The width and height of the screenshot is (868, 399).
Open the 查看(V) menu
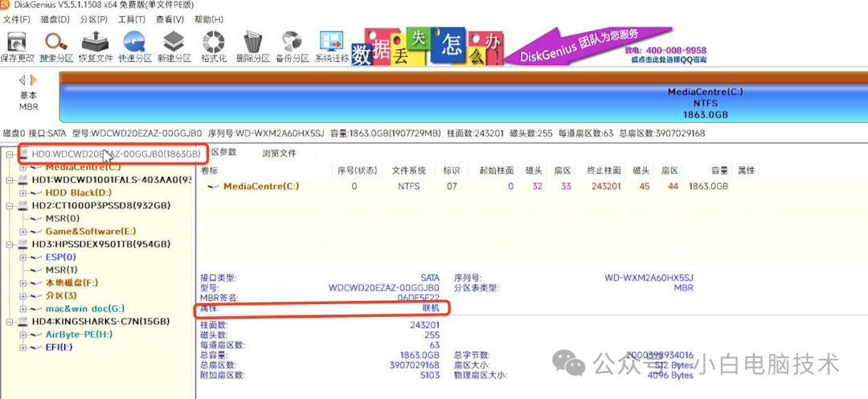click(170, 19)
